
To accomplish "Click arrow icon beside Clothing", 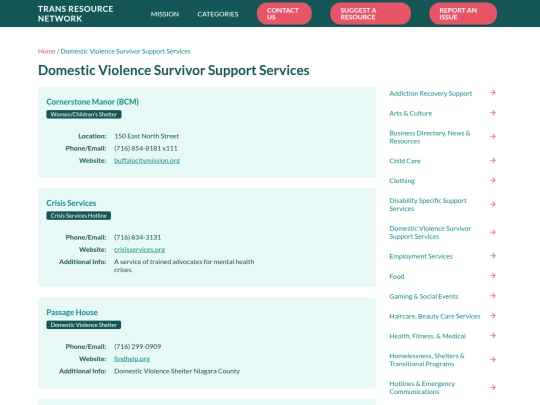I will pos(493,180).
